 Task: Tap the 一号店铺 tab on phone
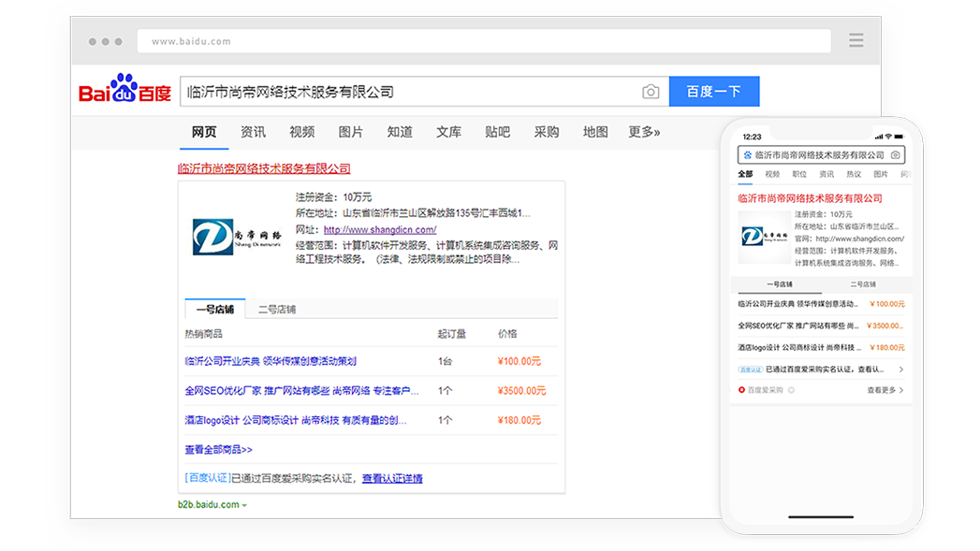[x=780, y=284]
